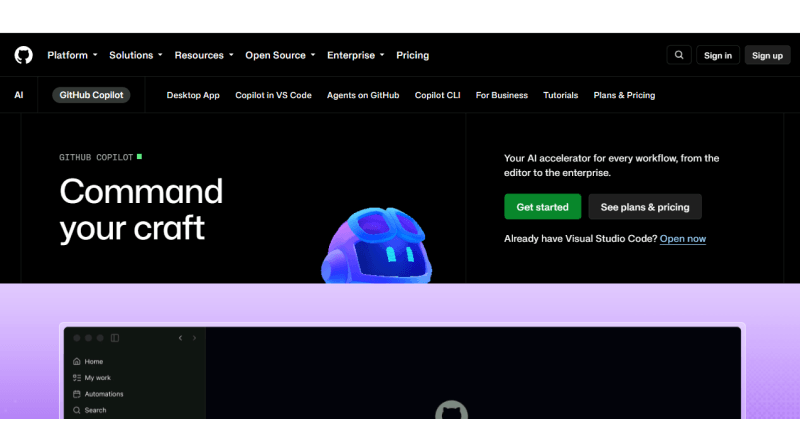
Task: Select the GitHub Copilot pill tab
Action: coord(91,95)
